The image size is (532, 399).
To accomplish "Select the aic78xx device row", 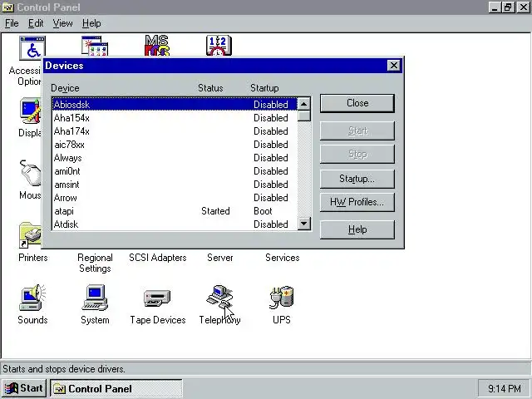I will pyautogui.click(x=175, y=145).
